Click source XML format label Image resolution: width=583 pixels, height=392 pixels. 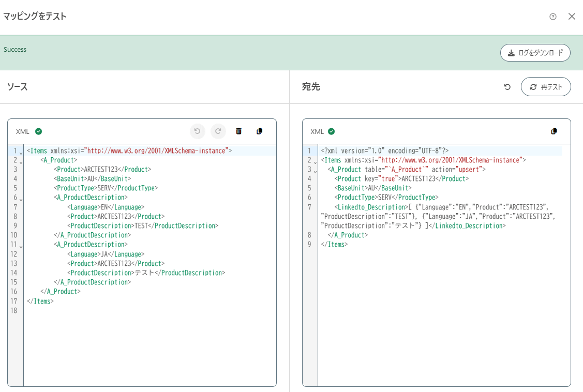23,131
